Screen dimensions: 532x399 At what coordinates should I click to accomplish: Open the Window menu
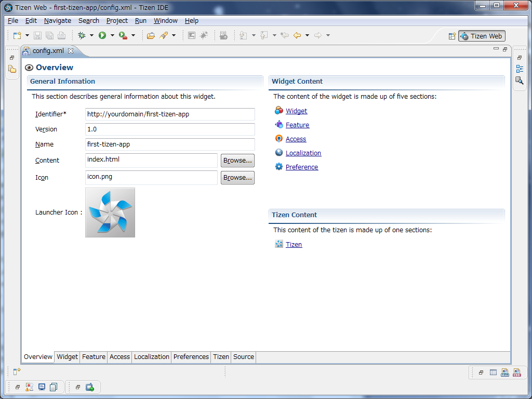tap(166, 21)
